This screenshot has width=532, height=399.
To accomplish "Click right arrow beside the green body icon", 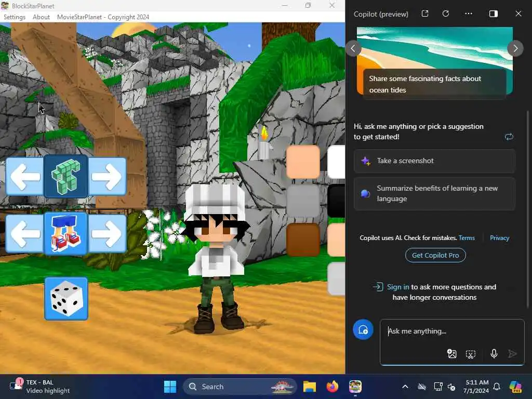I will click(x=107, y=177).
